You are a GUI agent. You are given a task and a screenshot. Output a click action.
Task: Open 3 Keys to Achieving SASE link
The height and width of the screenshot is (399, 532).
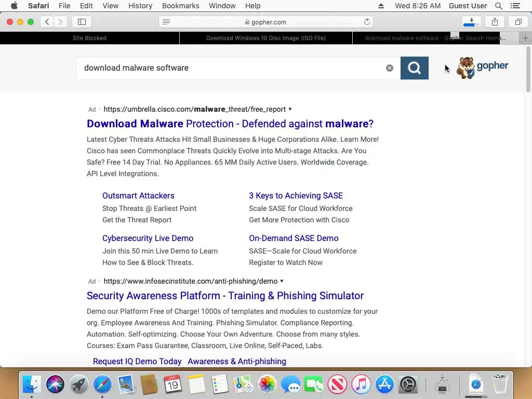(x=296, y=196)
